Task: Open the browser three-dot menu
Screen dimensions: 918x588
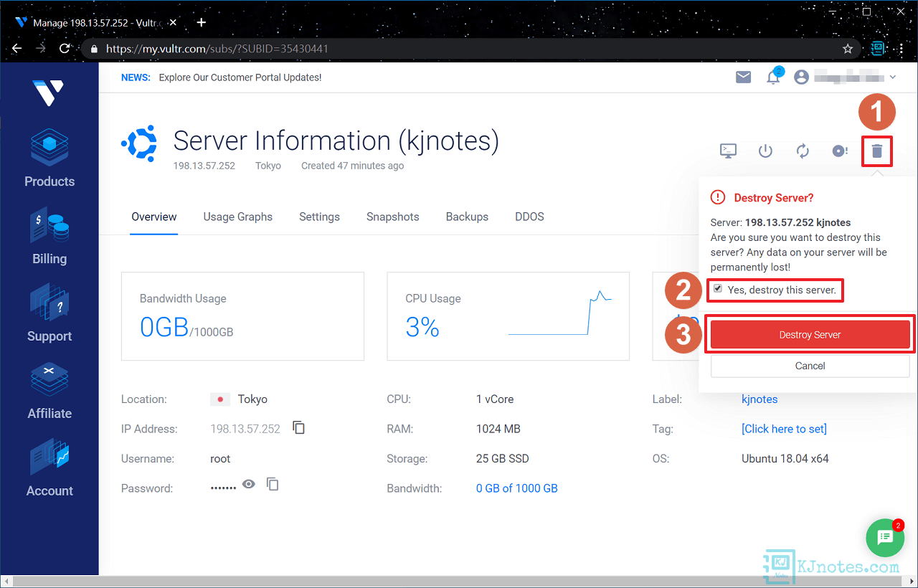Action: (903, 49)
